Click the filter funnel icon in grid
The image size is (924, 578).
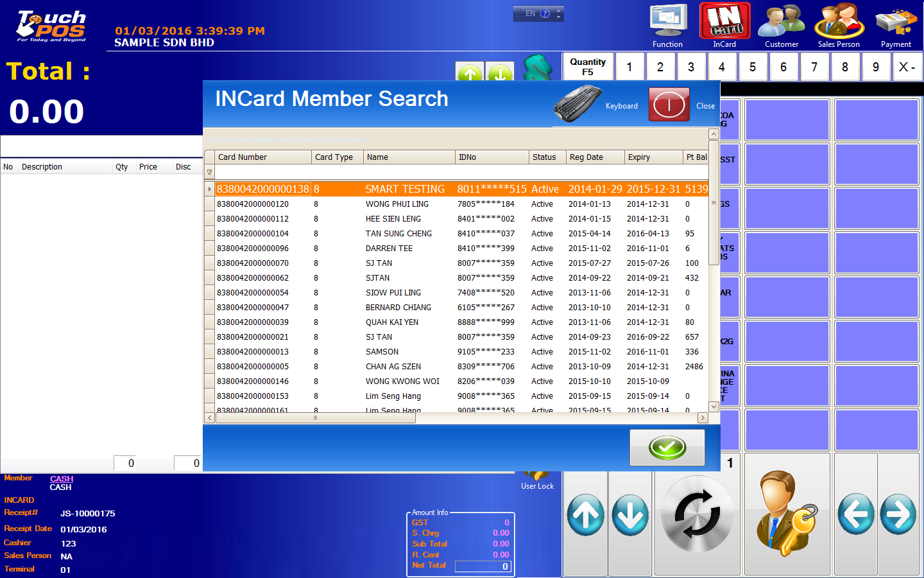point(209,172)
